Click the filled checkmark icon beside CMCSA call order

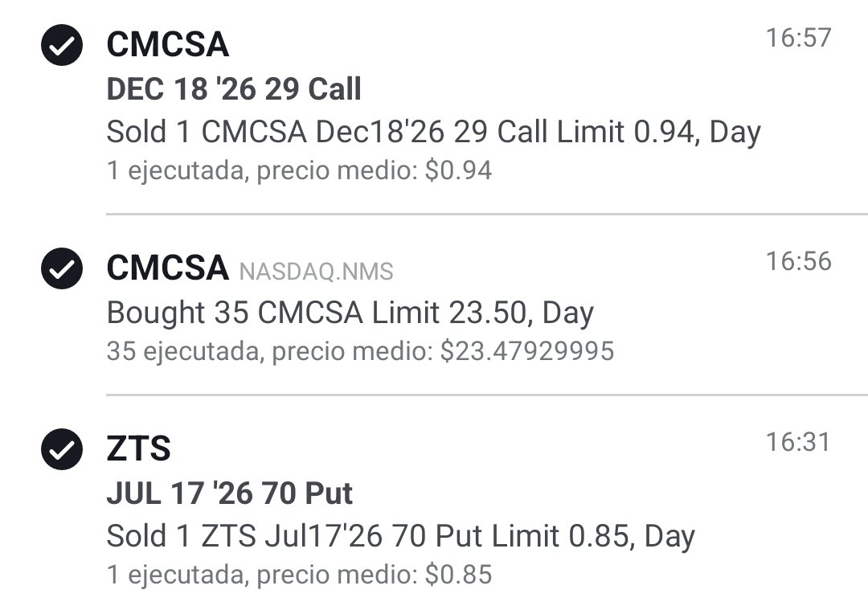tap(62, 45)
